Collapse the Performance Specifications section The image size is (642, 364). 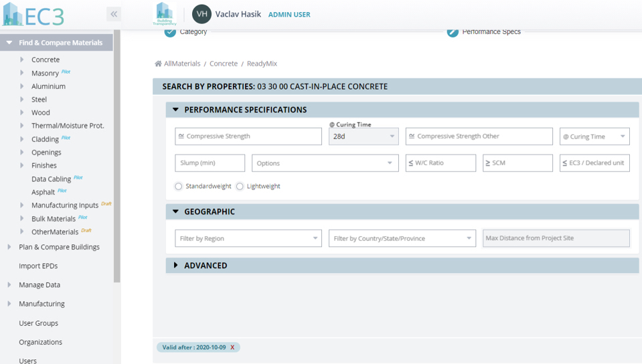[x=176, y=110]
